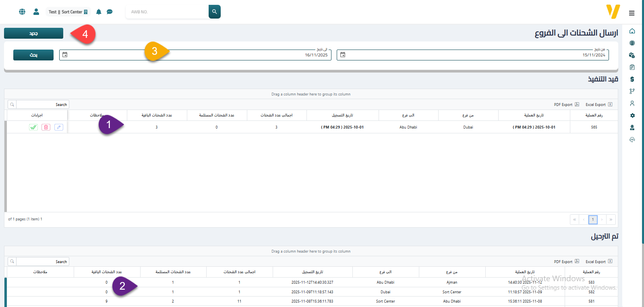Open the notifications bell

[99, 12]
